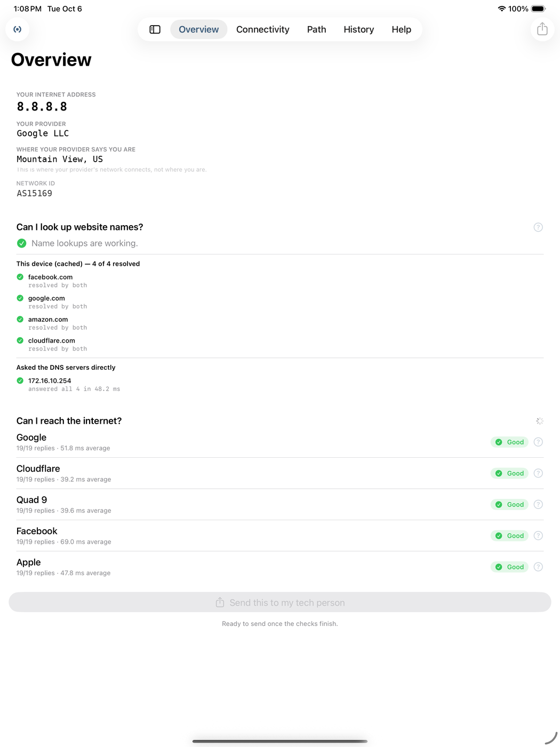
Task: Tap the Wi-Fi status icon
Action: 501,9
